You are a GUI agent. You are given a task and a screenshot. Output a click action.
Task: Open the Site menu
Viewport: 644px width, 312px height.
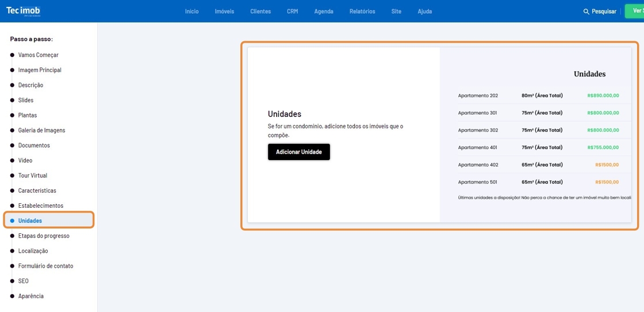click(396, 12)
